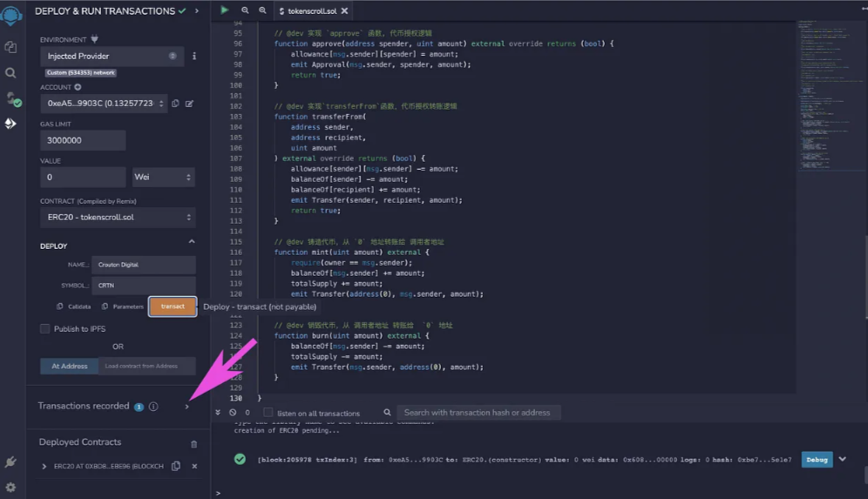Copy deployed ERC20 contract address

pos(176,467)
